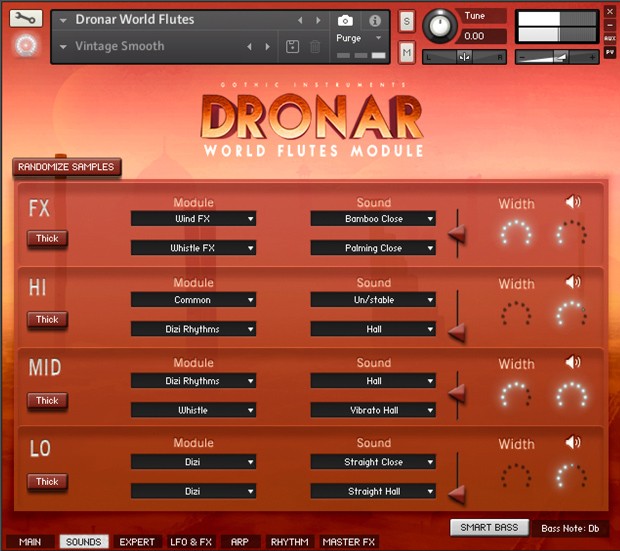Open the info icon
This screenshot has width=620, height=551.
[374, 21]
